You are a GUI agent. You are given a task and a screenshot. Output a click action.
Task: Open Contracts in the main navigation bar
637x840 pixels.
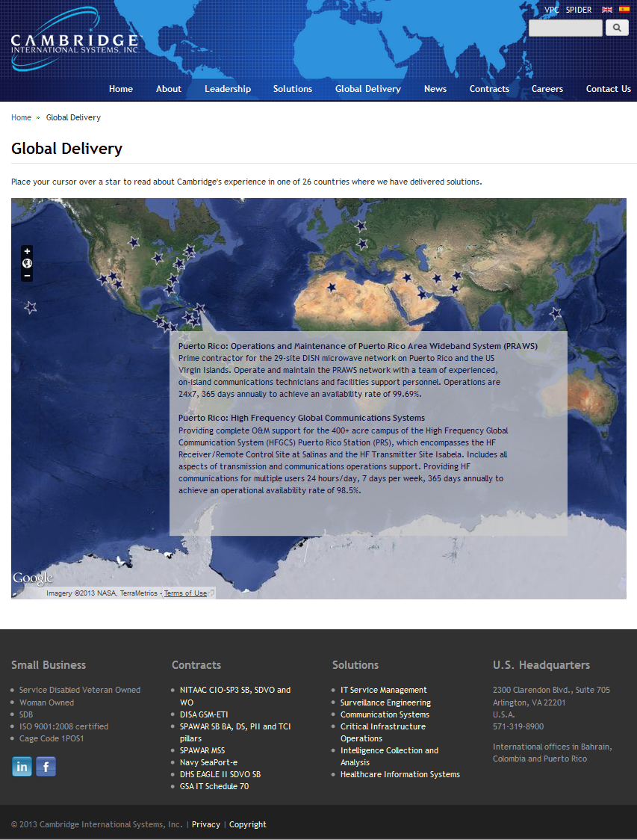(x=489, y=89)
